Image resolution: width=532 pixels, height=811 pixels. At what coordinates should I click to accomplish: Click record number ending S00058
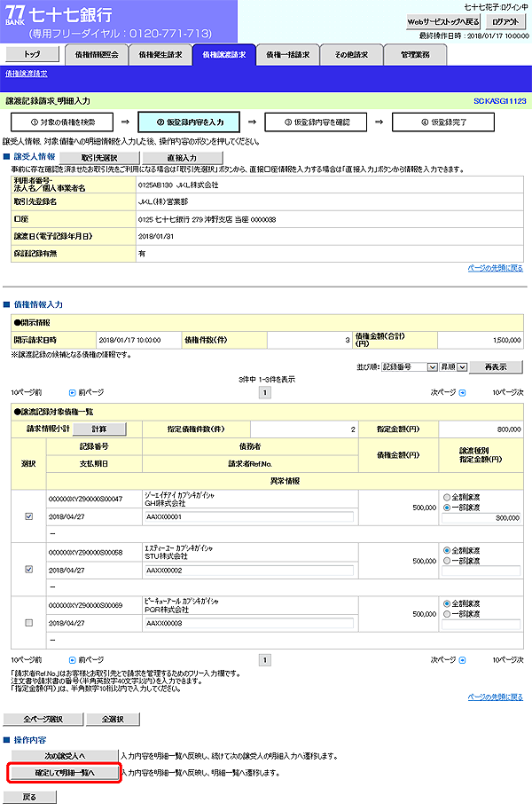click(86, 553)
